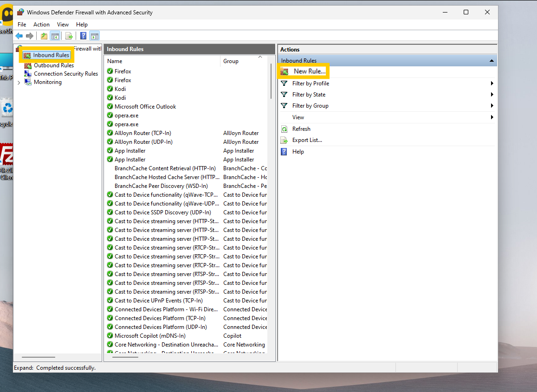Click green check icon of Microsoft Copilot (mDNS-In)
The width and height of the screenshot is (537, 392).
click(x=110, y=335)
